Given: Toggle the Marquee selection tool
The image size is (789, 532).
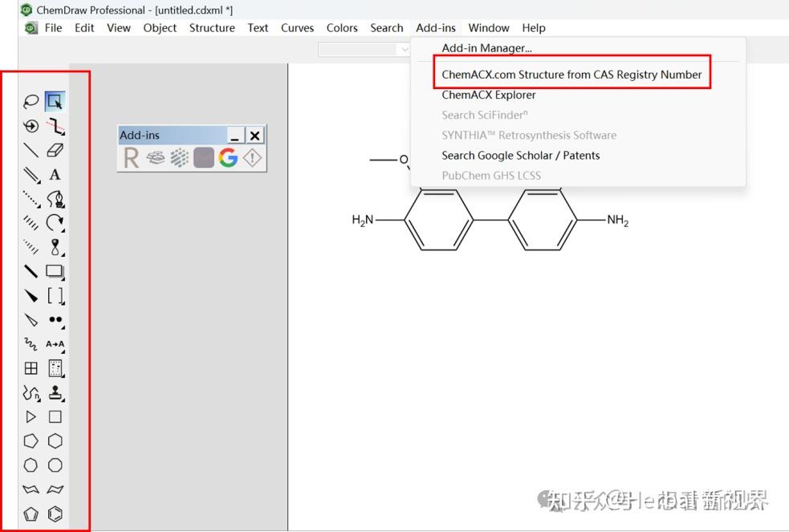Looking at the screenshot, I should point(55,100).
